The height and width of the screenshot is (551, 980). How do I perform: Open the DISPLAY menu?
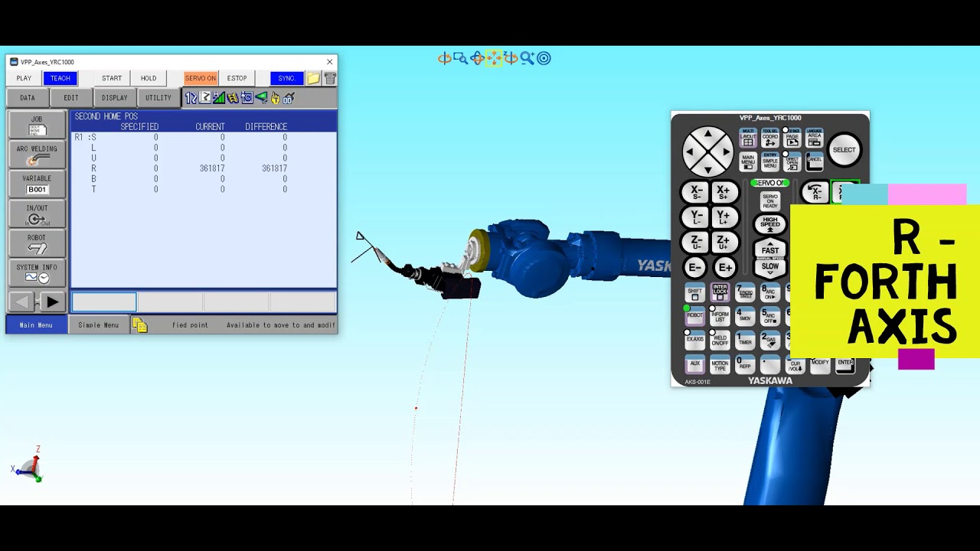115,98
